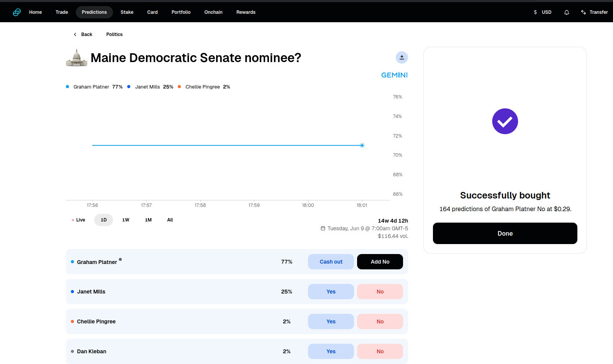Cash out the Graham Platner position

331,262
